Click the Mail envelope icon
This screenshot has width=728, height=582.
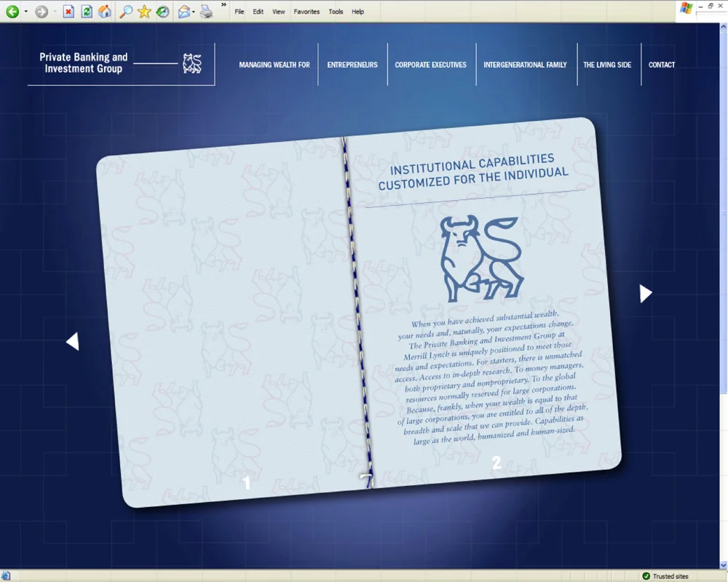click(184, 12)
